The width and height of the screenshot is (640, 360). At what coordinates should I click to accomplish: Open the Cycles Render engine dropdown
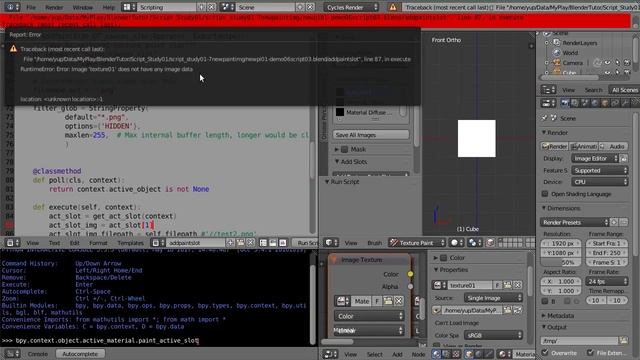tap(351, 7)
